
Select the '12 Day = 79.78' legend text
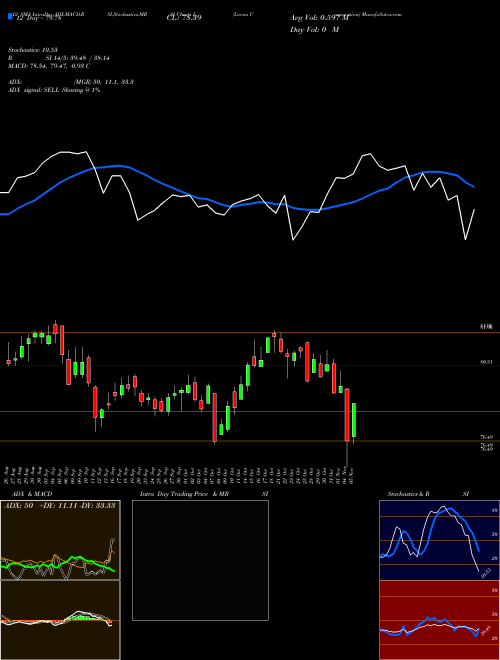pos(37,18)
